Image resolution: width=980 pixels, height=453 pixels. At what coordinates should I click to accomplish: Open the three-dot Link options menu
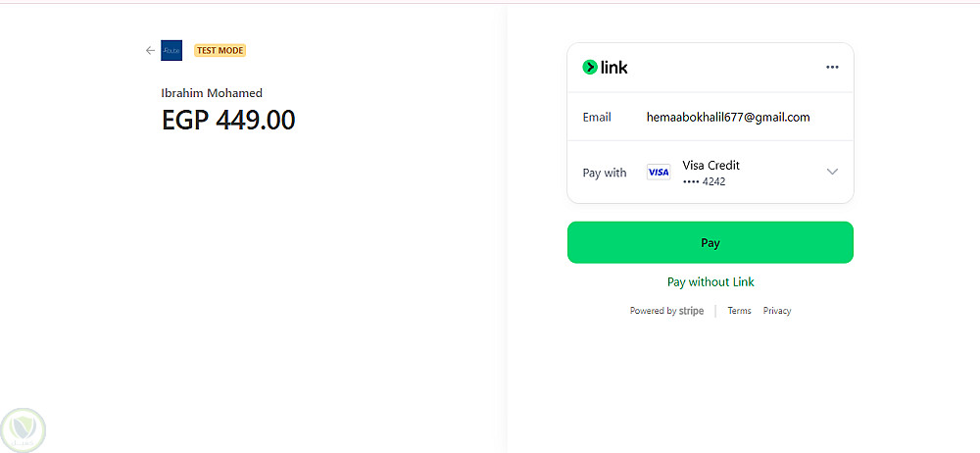pos(832,68)
